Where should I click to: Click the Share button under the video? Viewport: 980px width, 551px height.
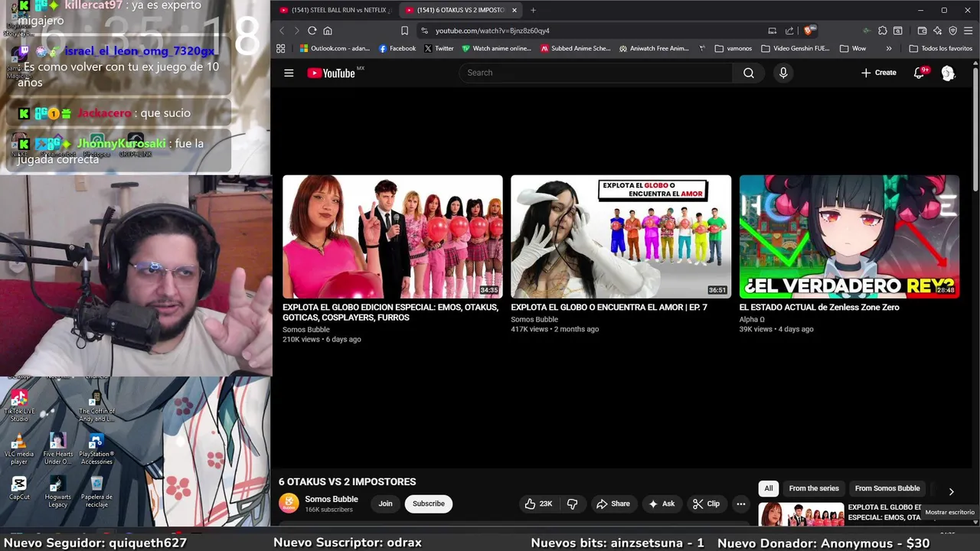[x=612, y=504]
